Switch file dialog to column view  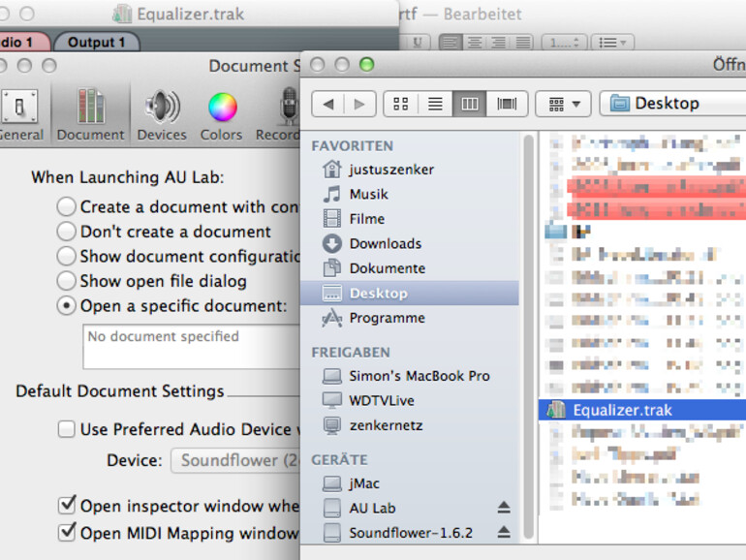coord(469,104)
